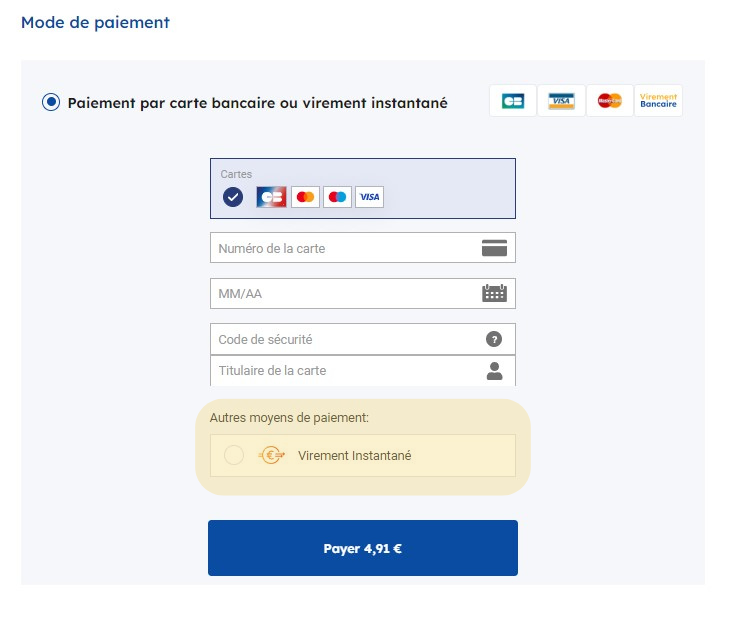Click the CB card logo in header
This screenshot has width=733, height=621.
(513, 101)
